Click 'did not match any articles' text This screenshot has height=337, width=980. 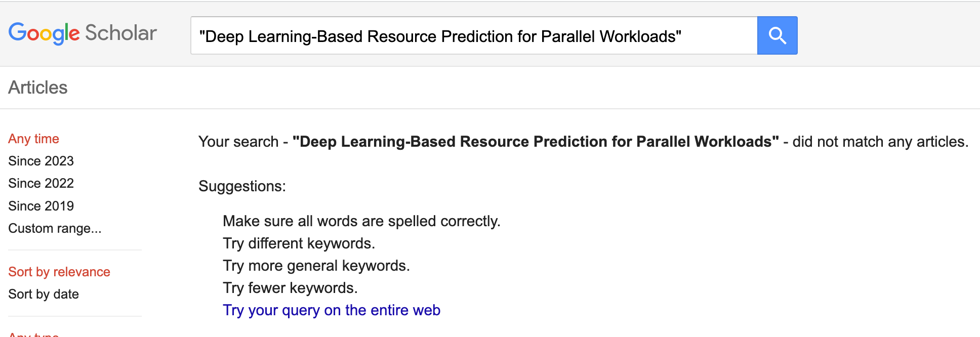tap(880, 142)
